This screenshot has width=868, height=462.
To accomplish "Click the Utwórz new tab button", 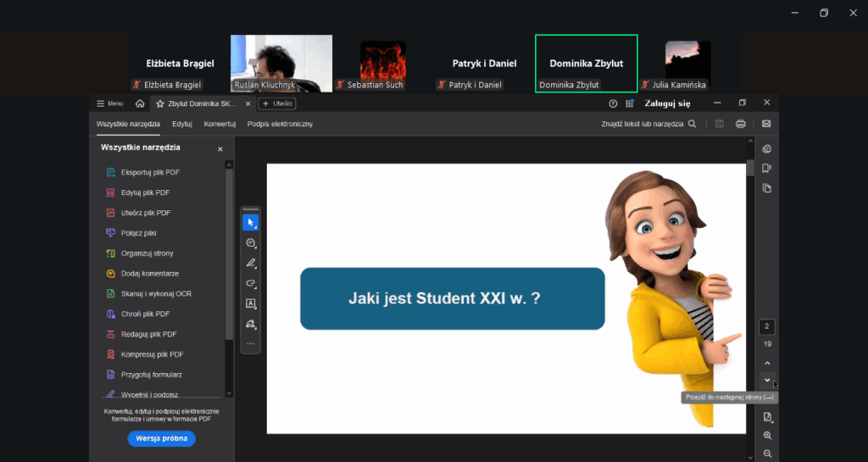I will [x=277, y=103].
